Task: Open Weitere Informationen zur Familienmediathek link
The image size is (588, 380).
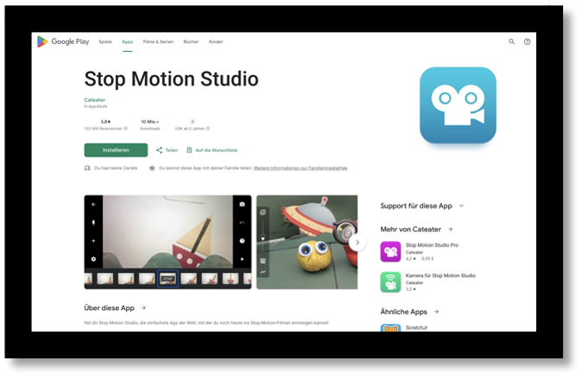Action: [x=300, y=168]
